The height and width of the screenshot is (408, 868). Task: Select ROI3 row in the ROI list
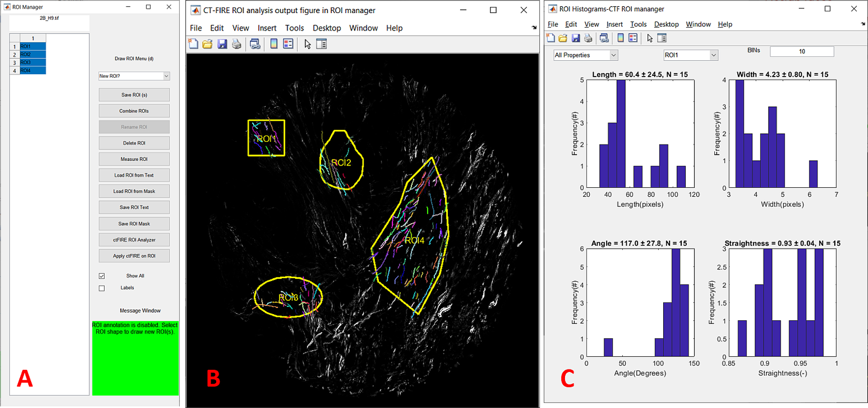point(33,63)
